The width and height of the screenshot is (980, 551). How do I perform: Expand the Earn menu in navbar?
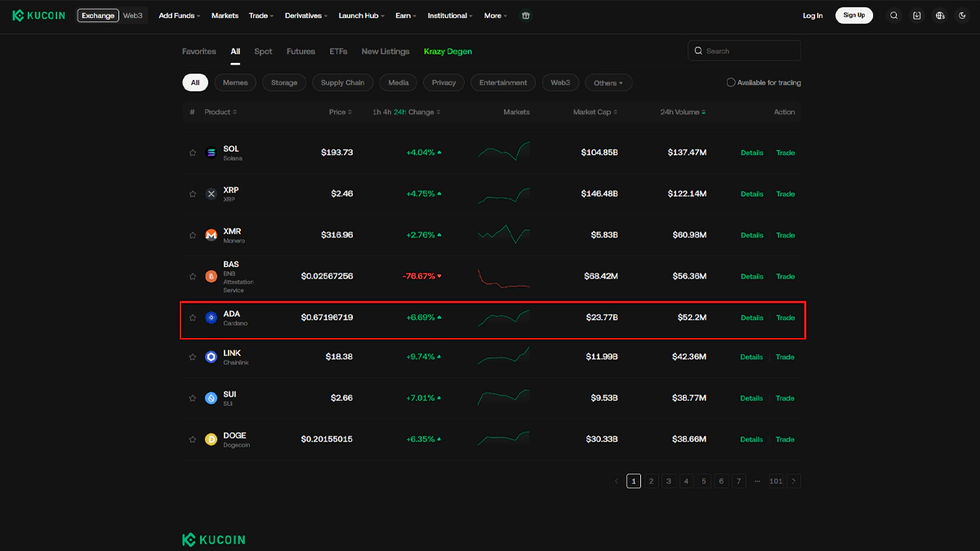[404, 16]
